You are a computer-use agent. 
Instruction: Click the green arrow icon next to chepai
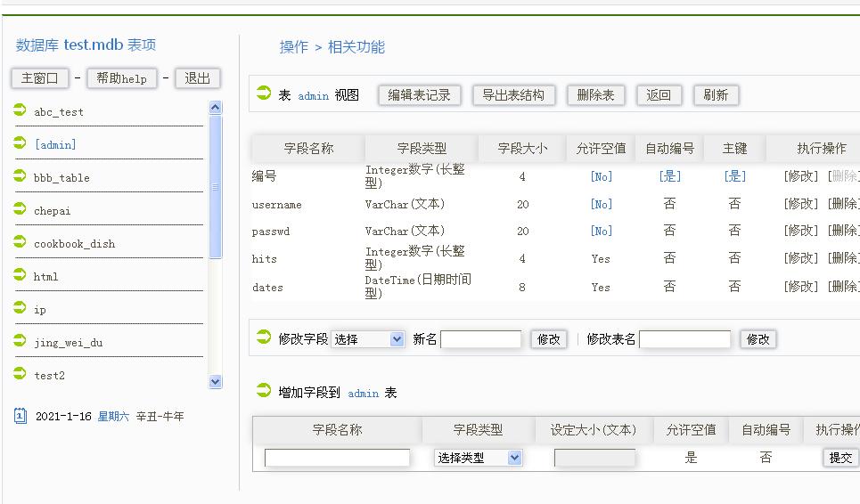(x=20, y=209)
